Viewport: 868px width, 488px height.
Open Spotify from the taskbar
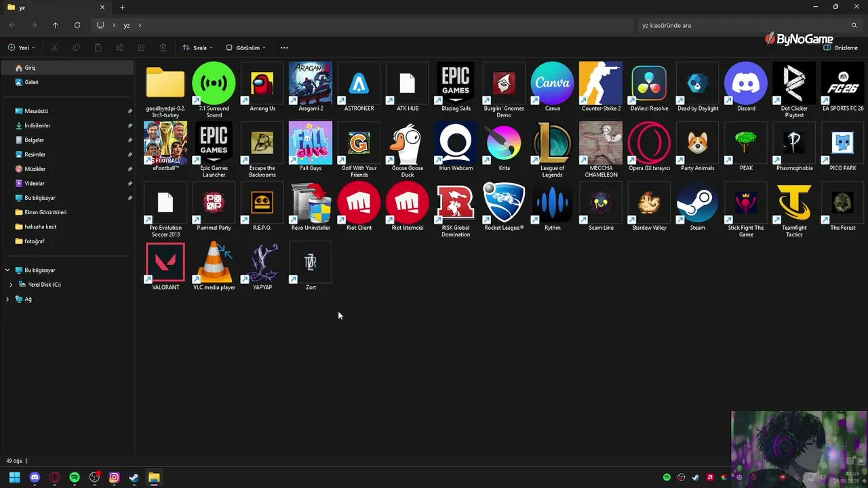tap(75, 477)
